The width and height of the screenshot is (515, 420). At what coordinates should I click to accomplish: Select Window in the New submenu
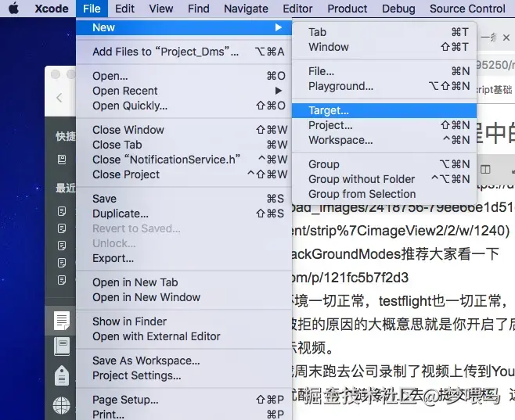point(384,47)
